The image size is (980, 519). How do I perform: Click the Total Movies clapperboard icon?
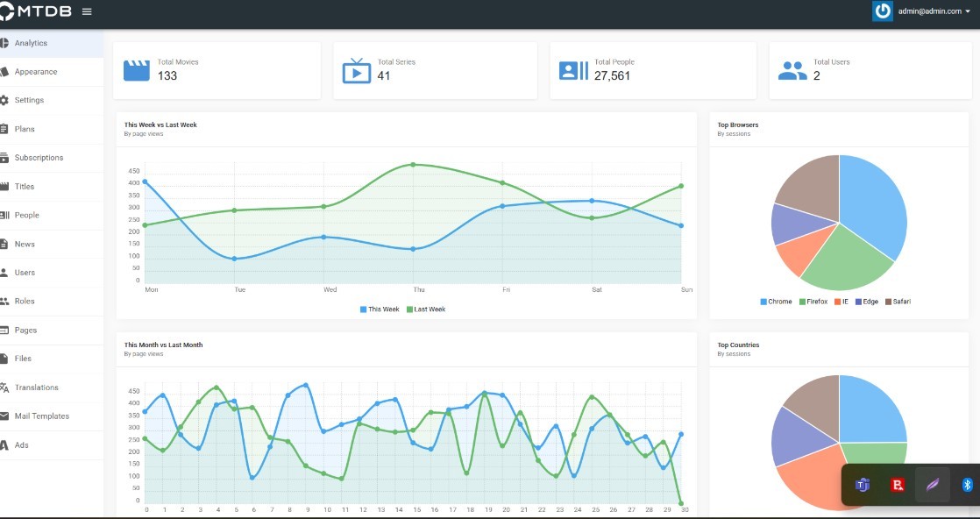(136, 70)
